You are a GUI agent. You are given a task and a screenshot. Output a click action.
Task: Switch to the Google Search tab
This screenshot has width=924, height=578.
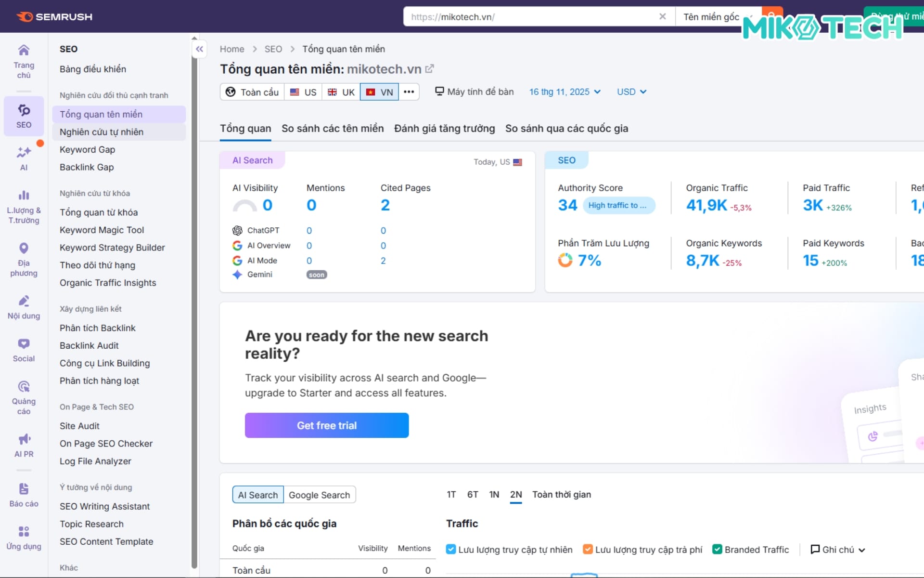click(x=319, y=495)
